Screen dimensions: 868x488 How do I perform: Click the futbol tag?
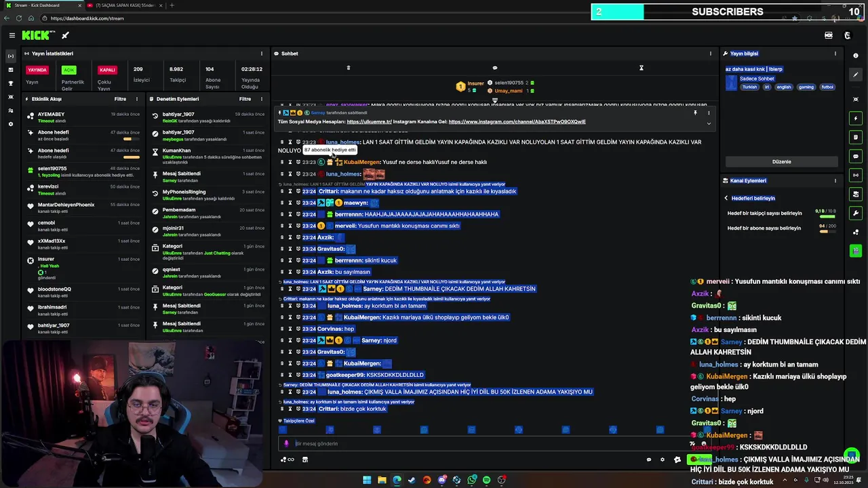click(827, 87)
